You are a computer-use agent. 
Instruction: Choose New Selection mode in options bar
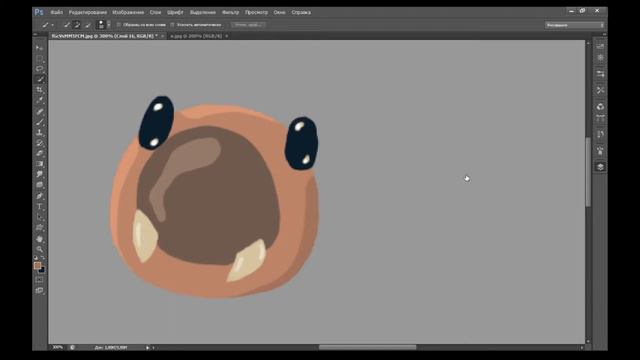pos(67,25)
